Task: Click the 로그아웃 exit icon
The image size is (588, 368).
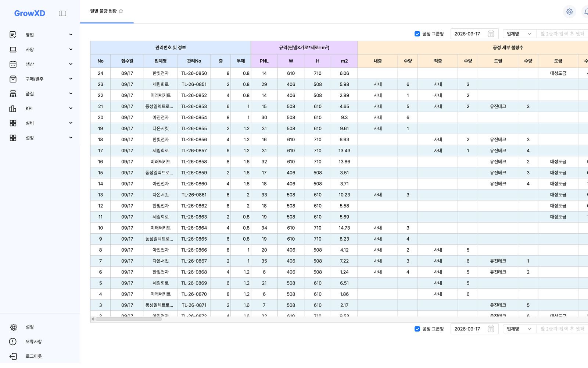Action: pyautogui.click(x=13, y=356)
